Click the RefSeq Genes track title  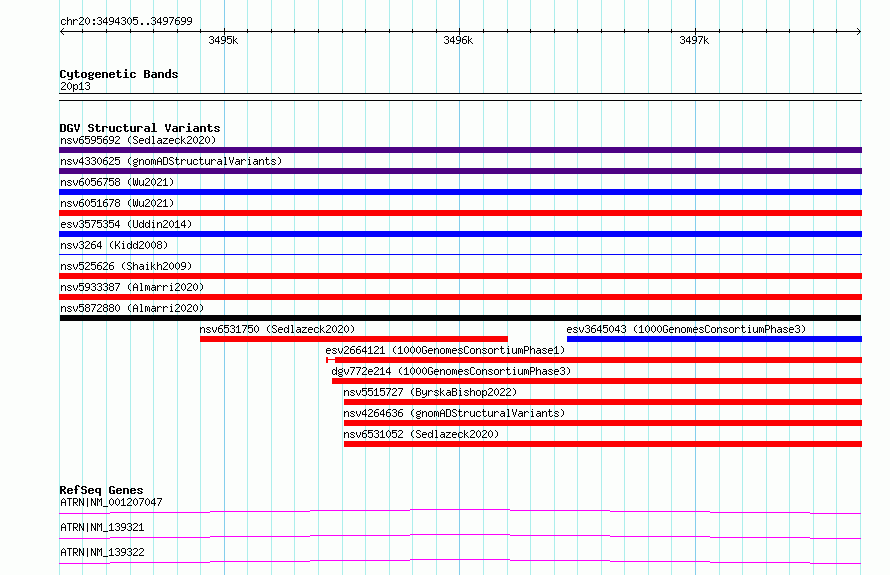101,490
